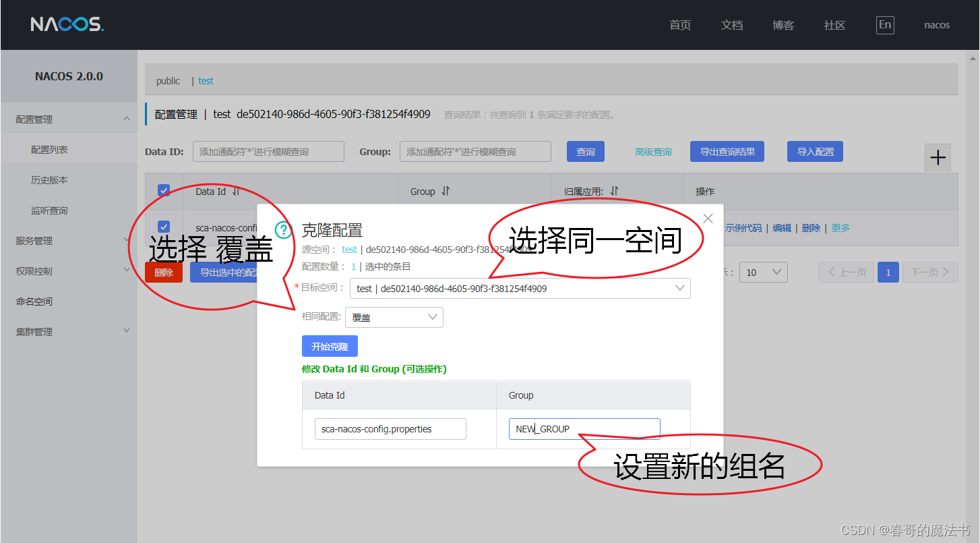Go to 下一页 next page
The width and height of the screenshot is (980, 543).
tap(930, 273)
